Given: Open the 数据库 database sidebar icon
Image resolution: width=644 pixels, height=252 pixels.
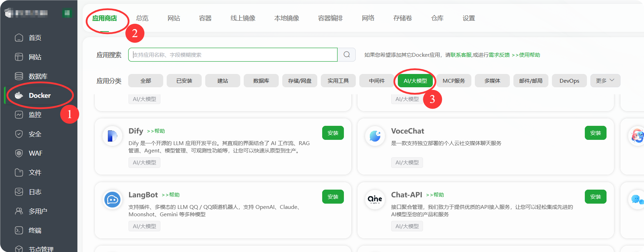Looking at the screenshot, I should 19,76.
